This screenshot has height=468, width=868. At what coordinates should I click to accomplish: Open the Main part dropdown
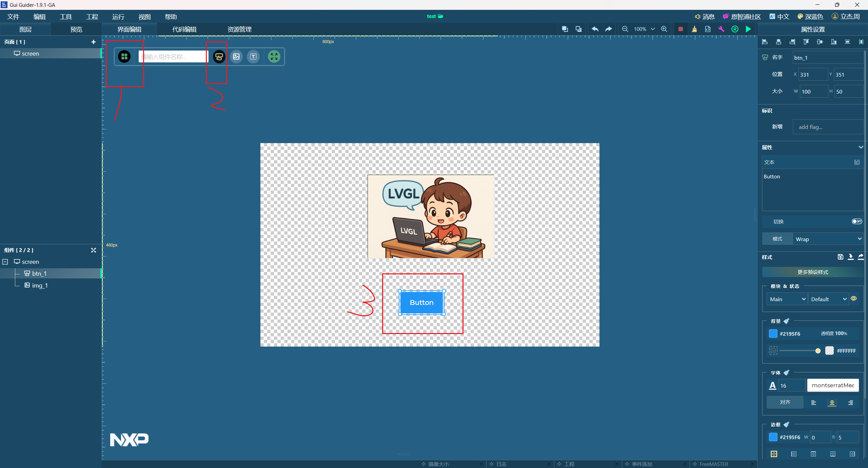point(787,299)
